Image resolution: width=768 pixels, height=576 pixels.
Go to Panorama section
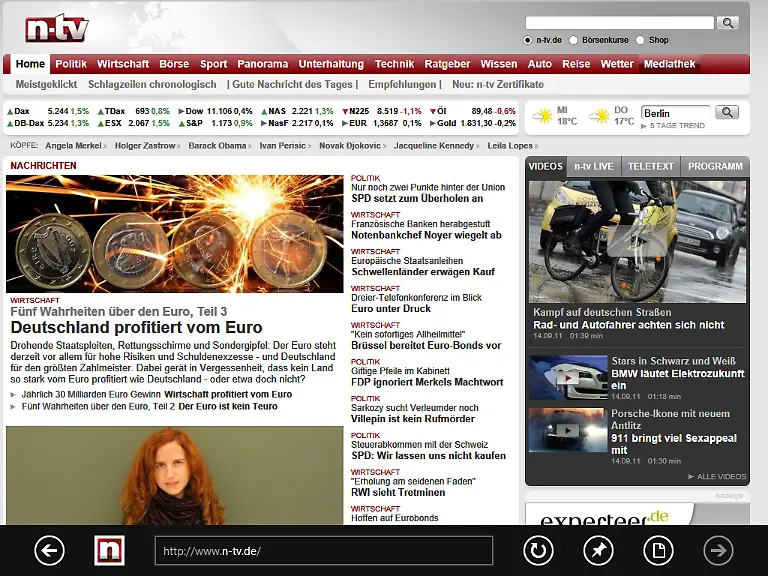click(263, 64)
